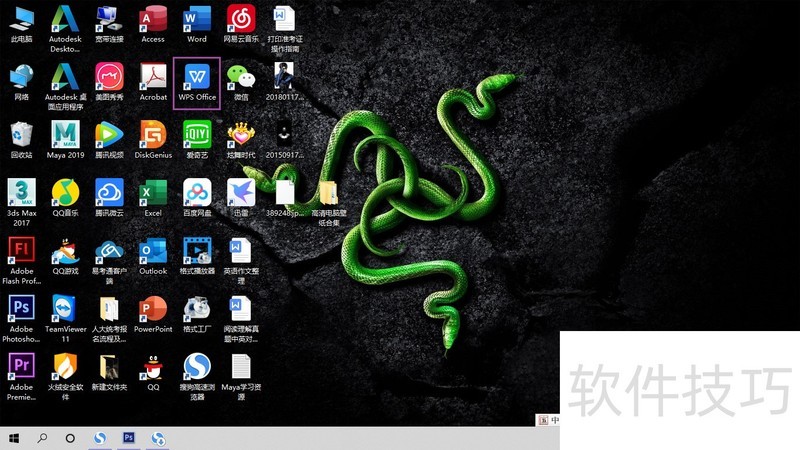Select the 腾讯微云 cloud icon
The width and height of the screenshot is (800, 450).
click(109, 198)
